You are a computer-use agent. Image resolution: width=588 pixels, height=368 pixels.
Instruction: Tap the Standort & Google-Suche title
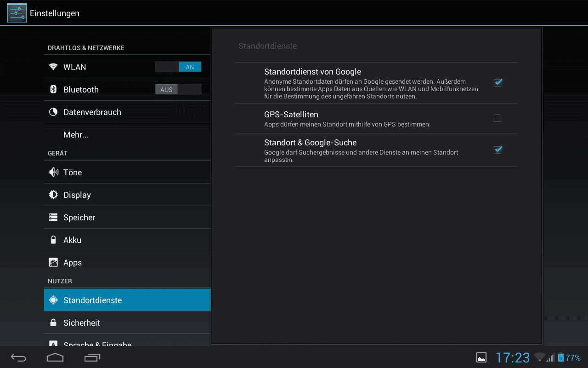pyautogui.click(x=310, y=143)
